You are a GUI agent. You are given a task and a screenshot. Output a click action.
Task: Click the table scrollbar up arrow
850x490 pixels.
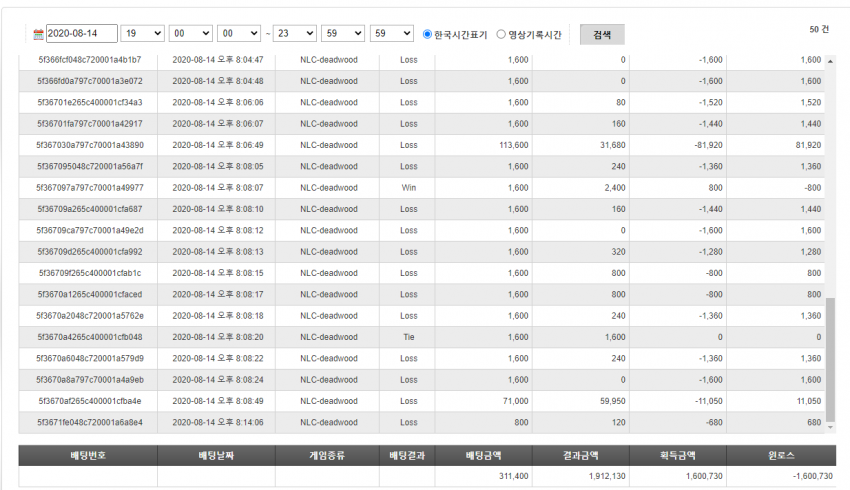tap(830, 61)
